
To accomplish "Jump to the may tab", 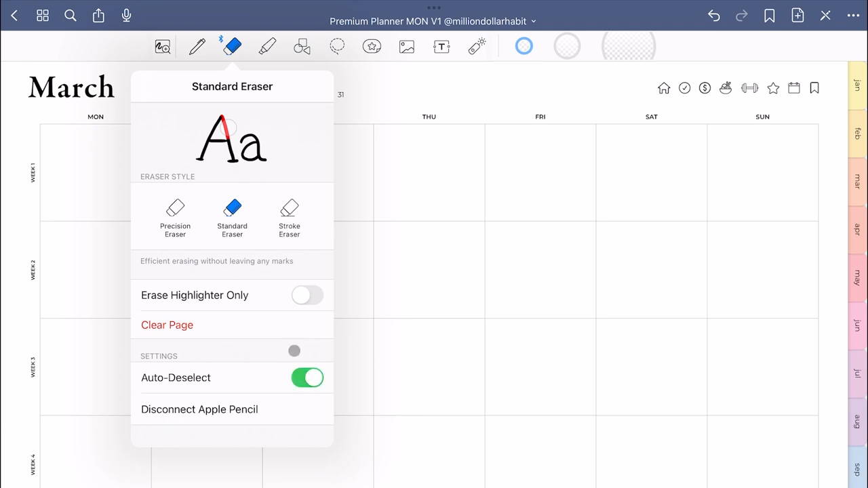I will coord(857,278).
